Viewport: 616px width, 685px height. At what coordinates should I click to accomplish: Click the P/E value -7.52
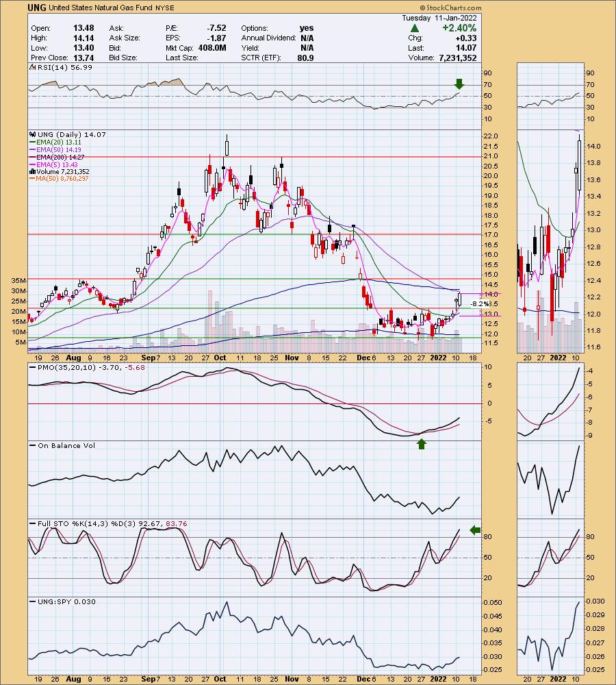[x=216, y=28]
